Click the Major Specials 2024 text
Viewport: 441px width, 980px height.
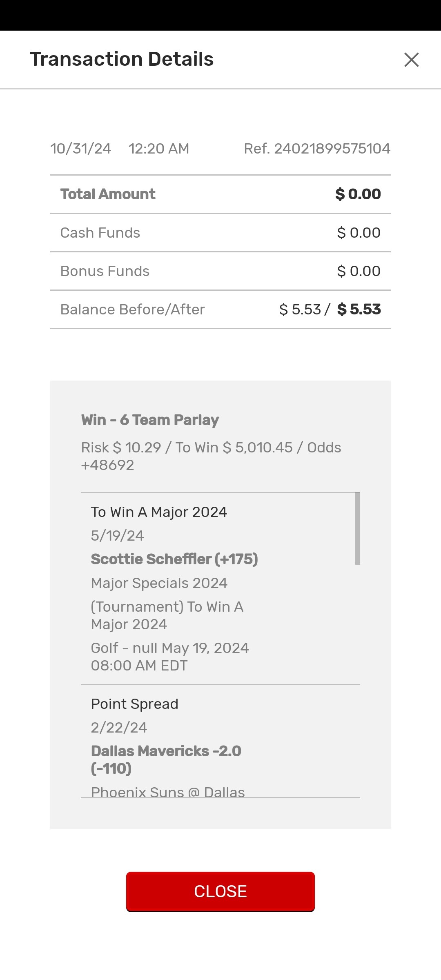[159, 583]
